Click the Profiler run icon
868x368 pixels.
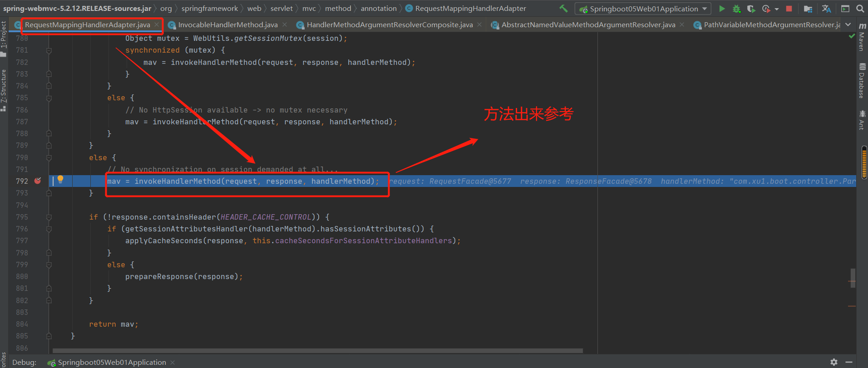[x=766, y=9]
